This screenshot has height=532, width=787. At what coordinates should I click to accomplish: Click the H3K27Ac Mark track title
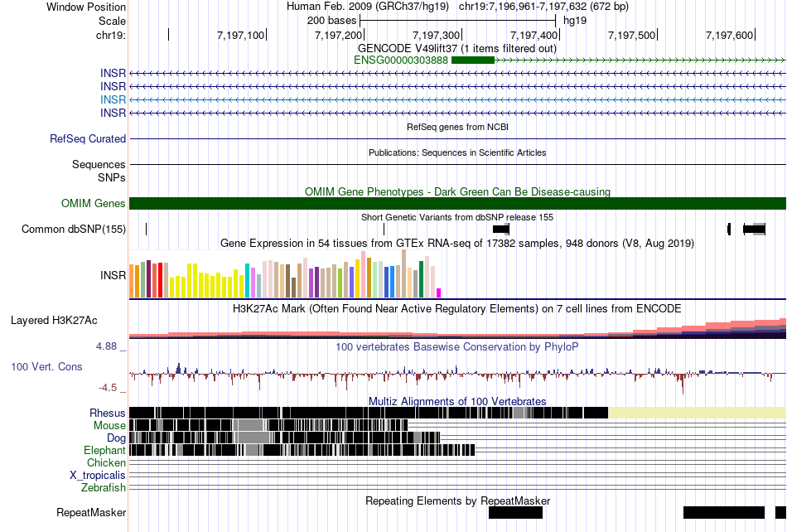(457, 308)
